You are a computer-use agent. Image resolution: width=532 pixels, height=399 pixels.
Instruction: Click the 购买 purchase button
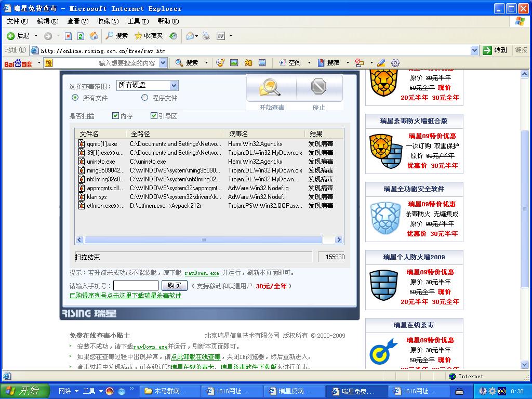pos(175,285)
